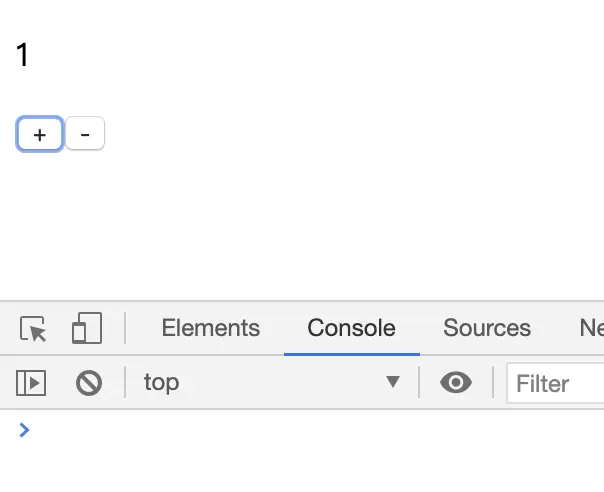Open the partially visible Network tab
This screenshot has width=604, height=492.
click(591, 328)
